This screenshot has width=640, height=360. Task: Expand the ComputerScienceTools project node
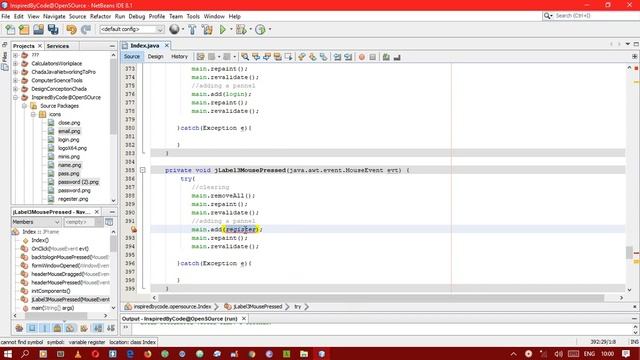(16, 80)
